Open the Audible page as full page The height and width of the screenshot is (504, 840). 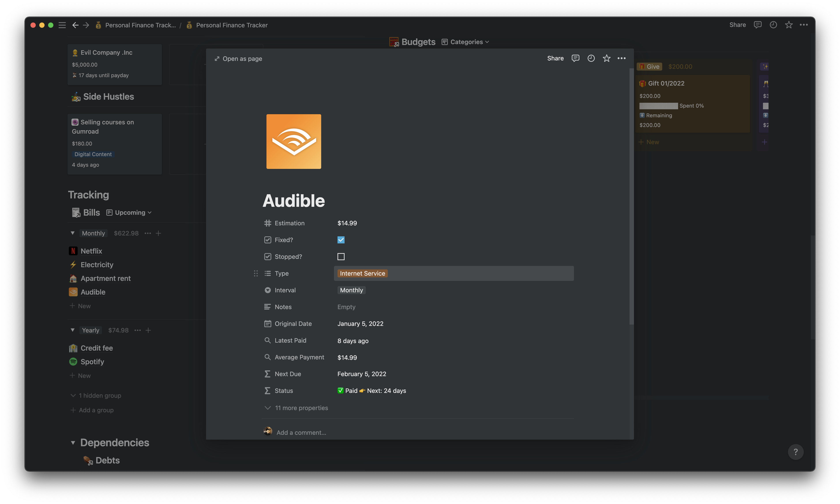(238, 58)
